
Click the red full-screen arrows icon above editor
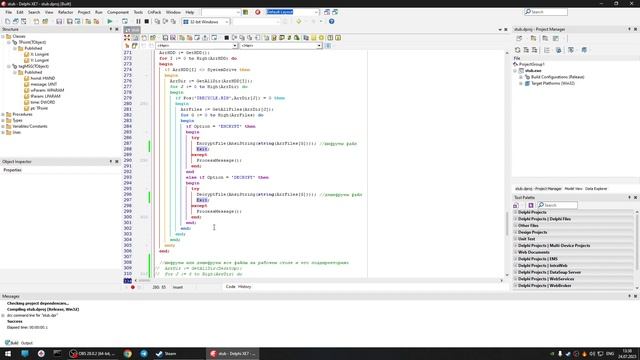click(127, 38)
